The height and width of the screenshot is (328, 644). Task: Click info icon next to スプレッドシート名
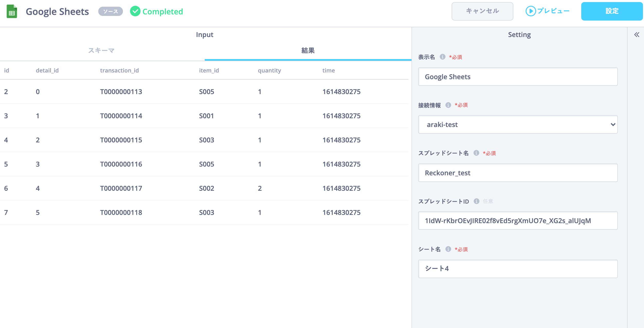(476, 153)
